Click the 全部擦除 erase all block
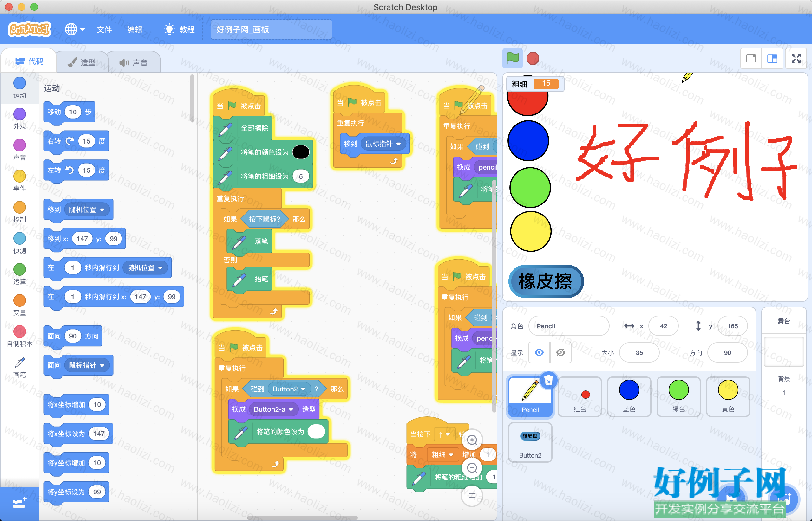The width and height of the screenshot is (812, 521). [243, 128]
